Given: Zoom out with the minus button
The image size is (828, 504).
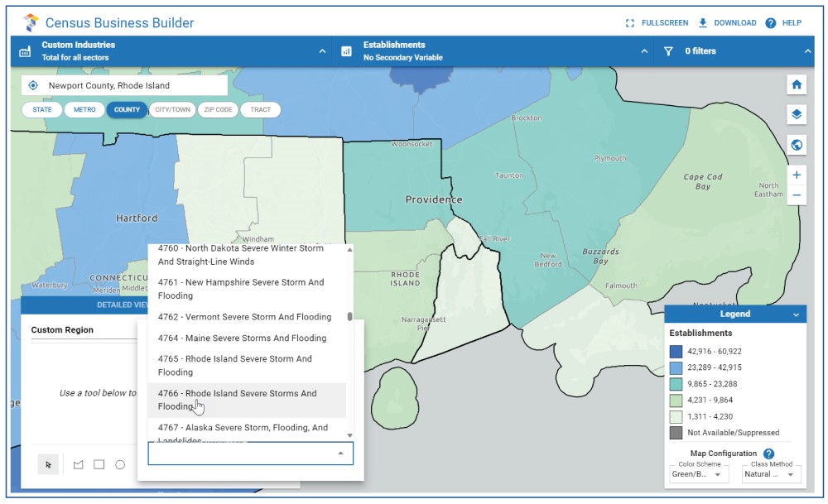Looking at the screenshot, I should 797,195.
